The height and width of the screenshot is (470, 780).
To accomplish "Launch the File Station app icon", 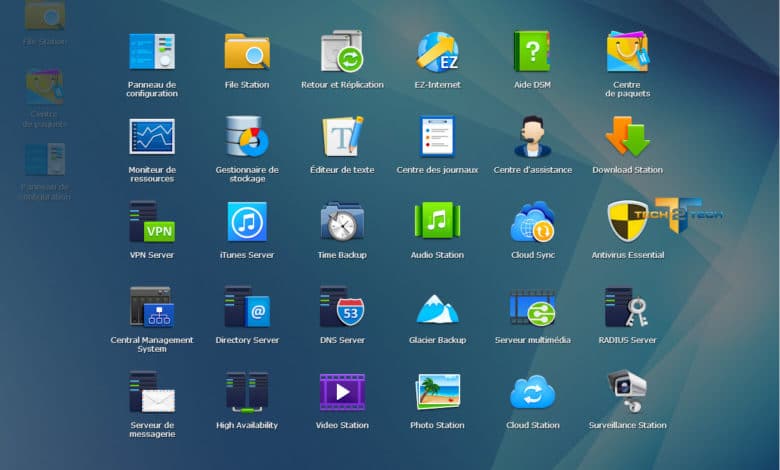I will 247,51.
